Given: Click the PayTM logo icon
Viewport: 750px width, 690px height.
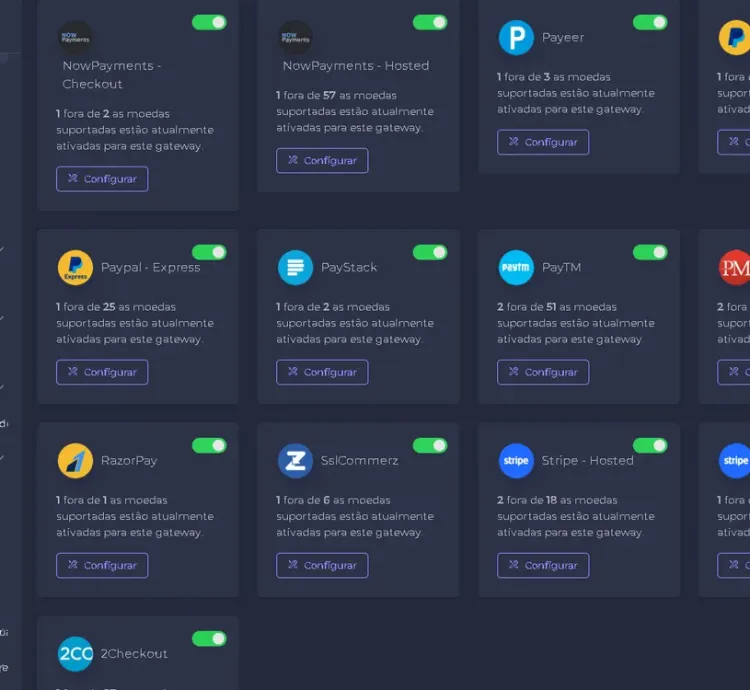Looking at the screenshot, I should 516,268.
